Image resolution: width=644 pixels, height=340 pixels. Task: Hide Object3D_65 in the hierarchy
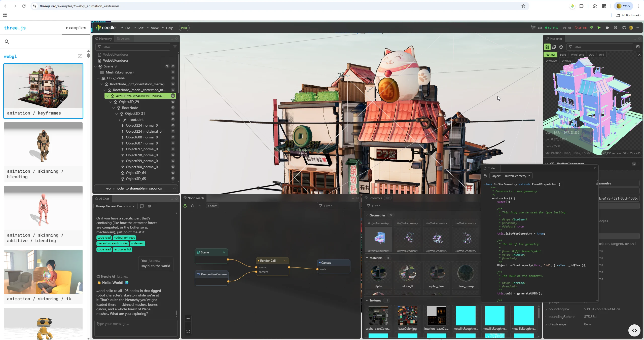(x=173, y=179)
